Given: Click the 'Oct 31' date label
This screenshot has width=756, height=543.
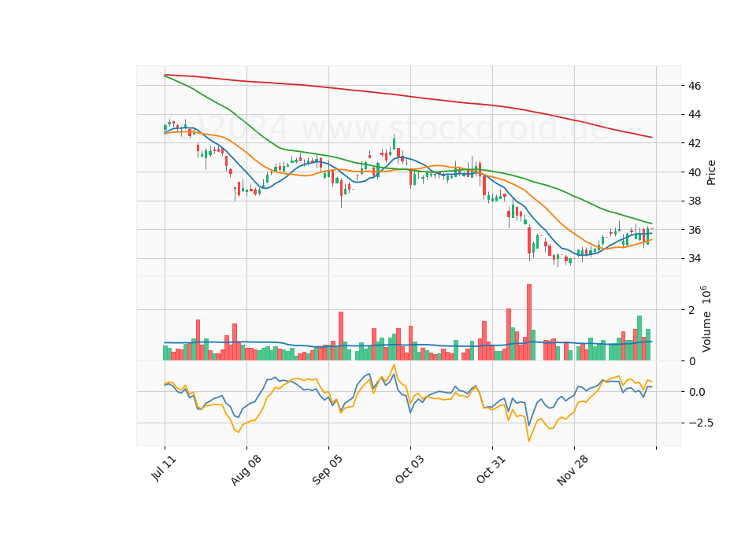Looking at the screenshot, I should coord(491,469).
